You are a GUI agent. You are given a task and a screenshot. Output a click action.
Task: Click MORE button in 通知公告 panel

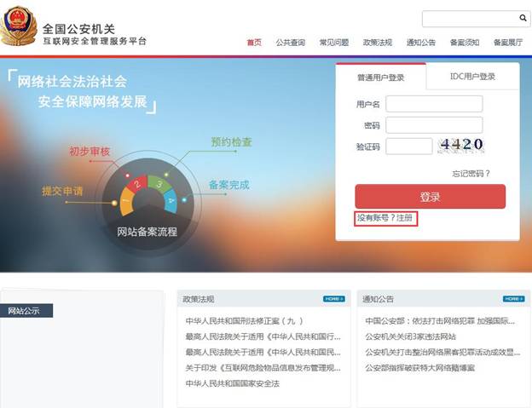[x=512, y=299]
